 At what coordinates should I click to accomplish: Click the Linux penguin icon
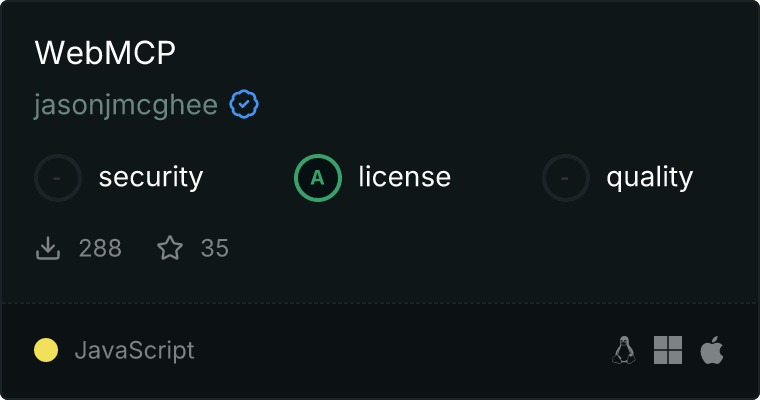tap(624, 350)
